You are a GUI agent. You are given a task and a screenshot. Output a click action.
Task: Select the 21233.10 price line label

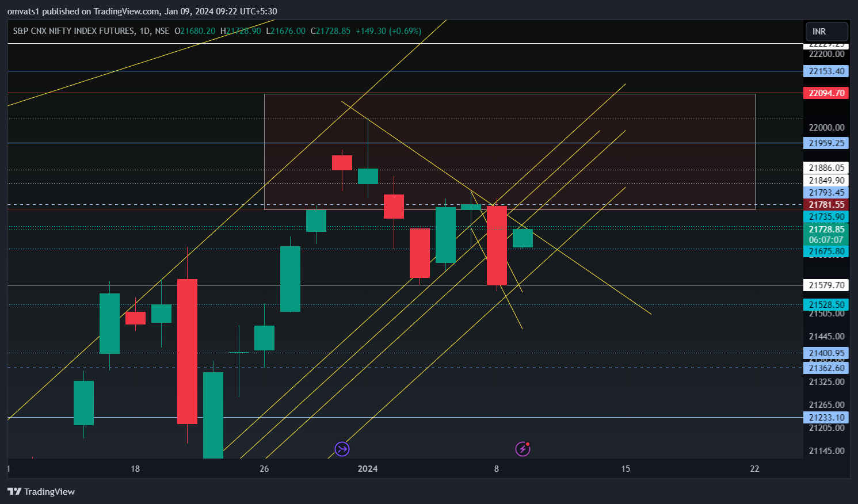click(x=826, y=418)
